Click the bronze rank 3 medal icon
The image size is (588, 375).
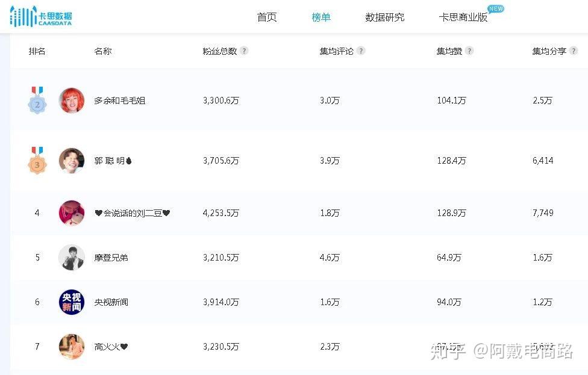(37, 161)
